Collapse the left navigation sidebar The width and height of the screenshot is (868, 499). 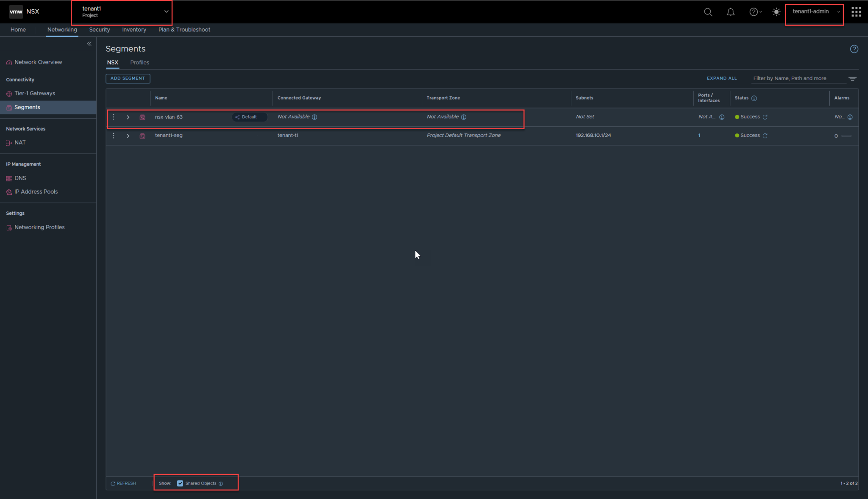click(x=89, y=44)
